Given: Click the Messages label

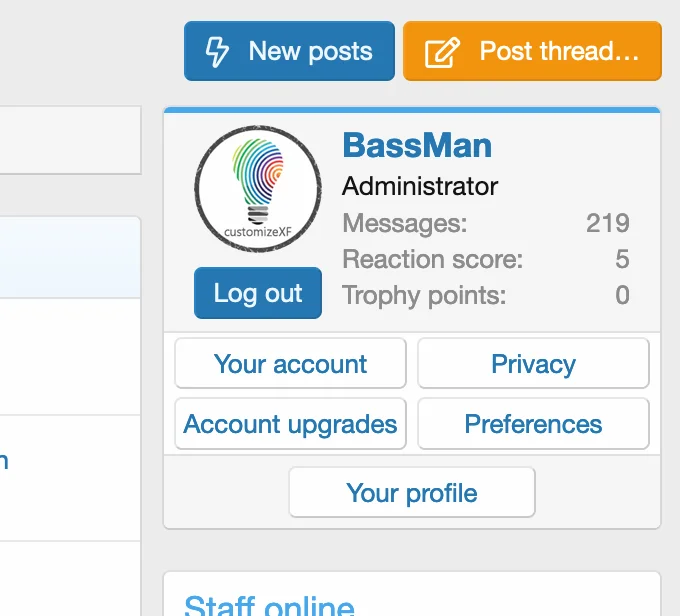Looking at the screenshot, I should 404,223.
